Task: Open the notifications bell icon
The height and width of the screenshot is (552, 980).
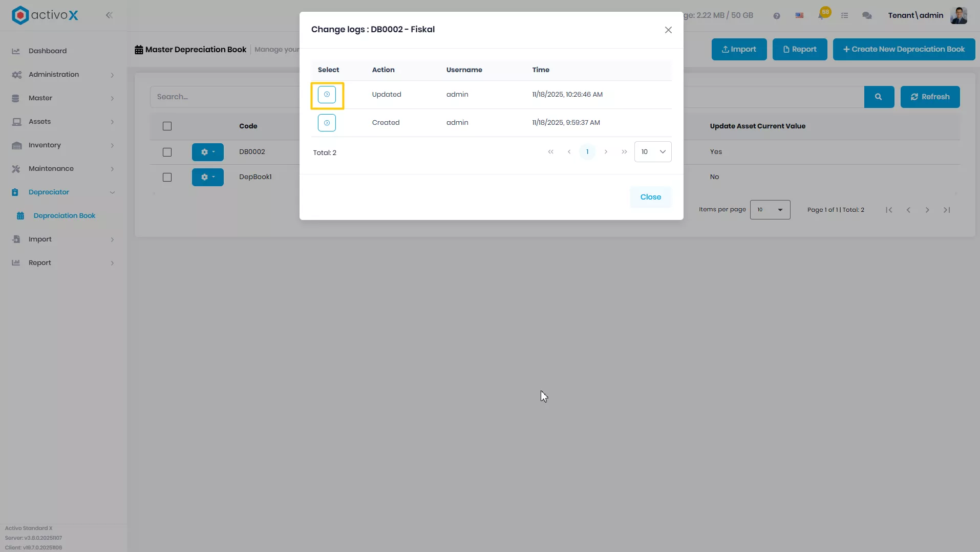Action: coord(822,15)
